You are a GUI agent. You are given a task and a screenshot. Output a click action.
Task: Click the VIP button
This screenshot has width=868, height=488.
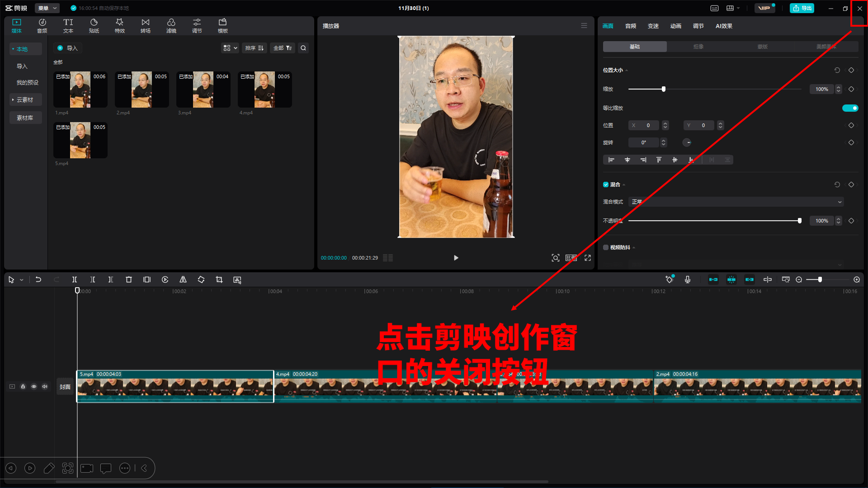pyautogui.click(x=764, y=8)
